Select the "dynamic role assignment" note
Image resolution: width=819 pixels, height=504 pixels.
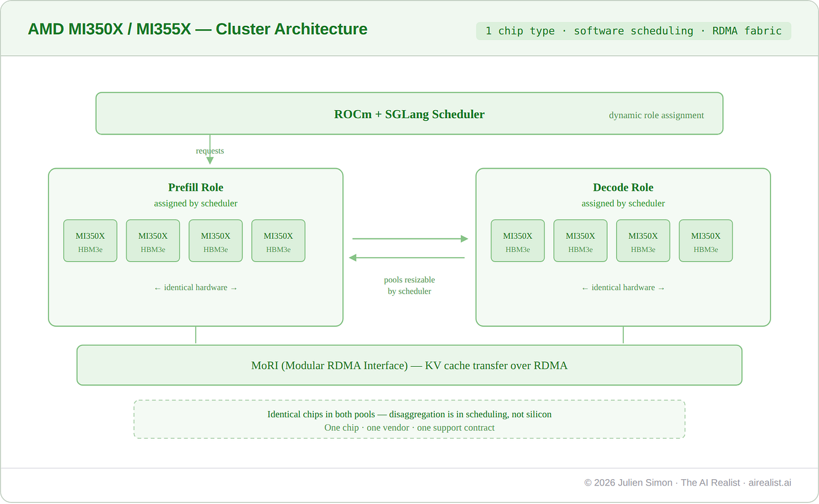pyautogui.click(x=656, y=115)
